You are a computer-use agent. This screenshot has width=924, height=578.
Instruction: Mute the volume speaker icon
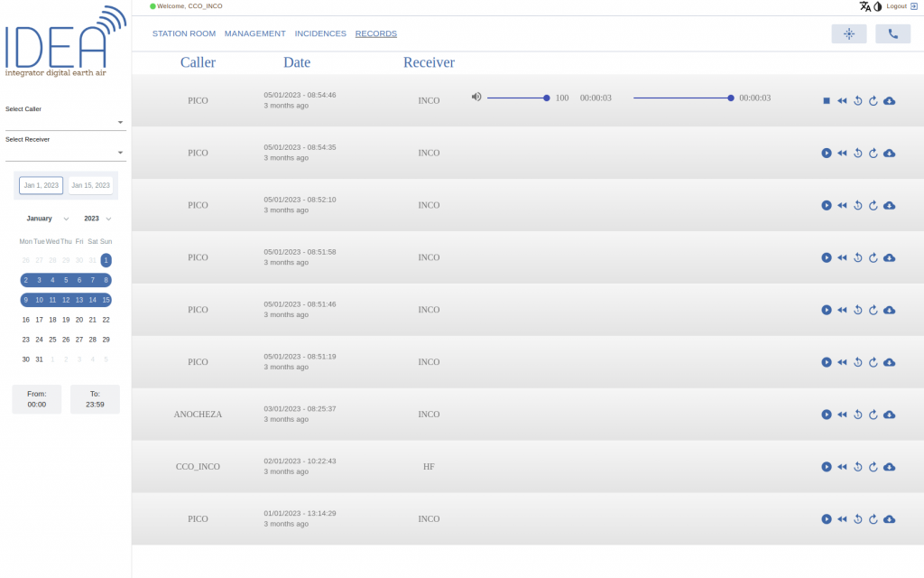(x=476, y=98)
